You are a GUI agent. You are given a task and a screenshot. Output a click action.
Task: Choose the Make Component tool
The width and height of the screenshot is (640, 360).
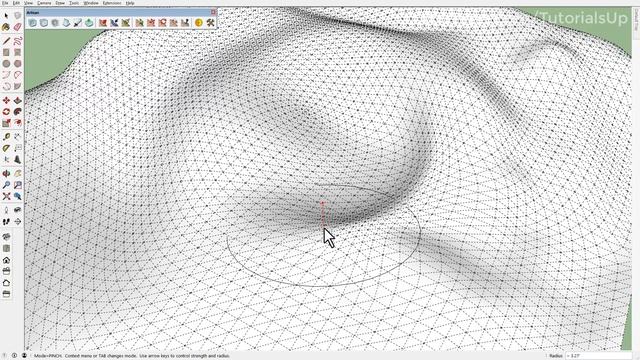[x=18, y=16]
